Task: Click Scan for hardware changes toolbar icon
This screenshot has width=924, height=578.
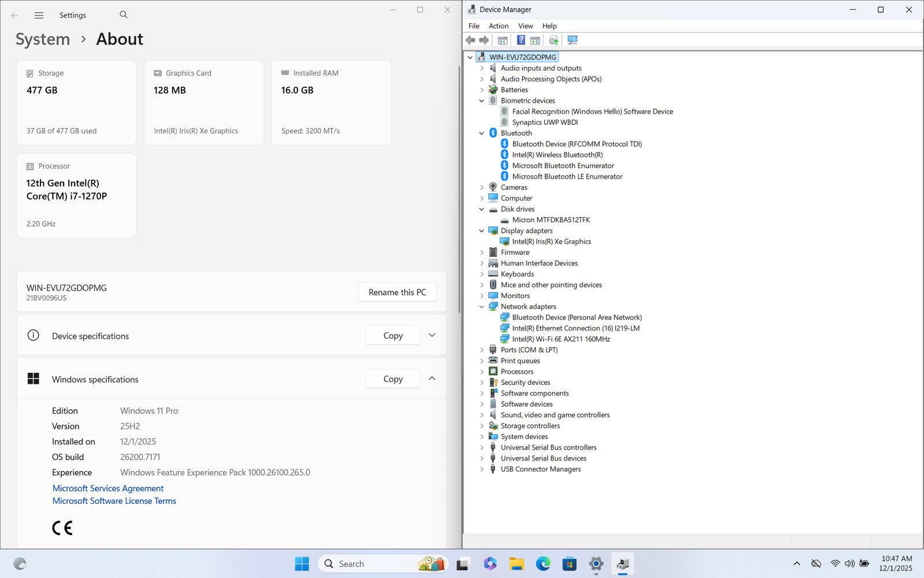Action: pyautogui.click(x=572, y=40)
